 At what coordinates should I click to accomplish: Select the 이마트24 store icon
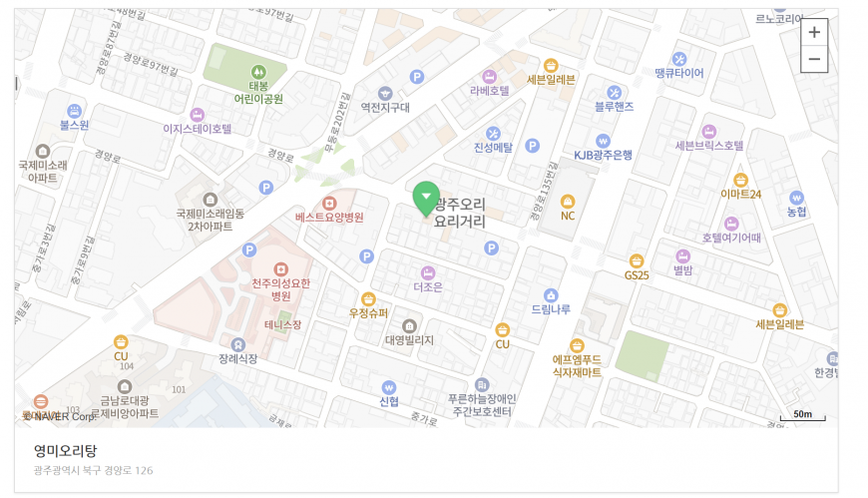tap(740, 180)
